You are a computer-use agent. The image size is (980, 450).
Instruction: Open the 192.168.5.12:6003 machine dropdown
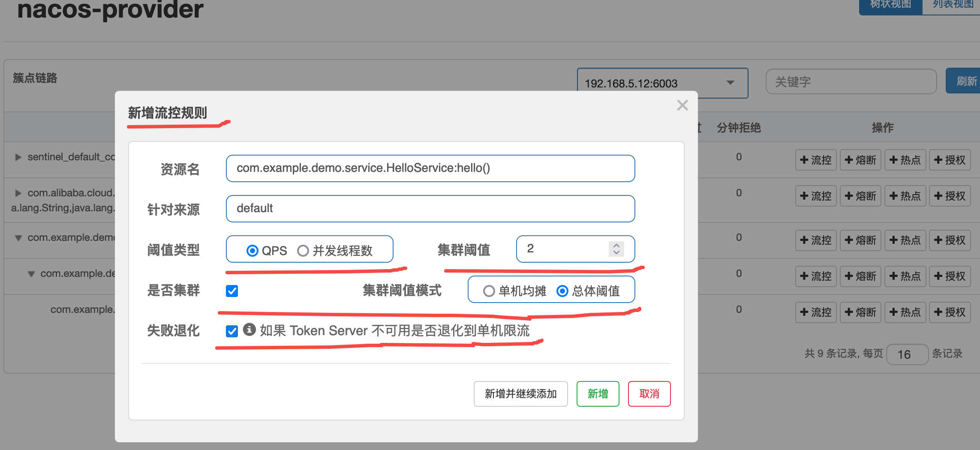click(730, 83)
